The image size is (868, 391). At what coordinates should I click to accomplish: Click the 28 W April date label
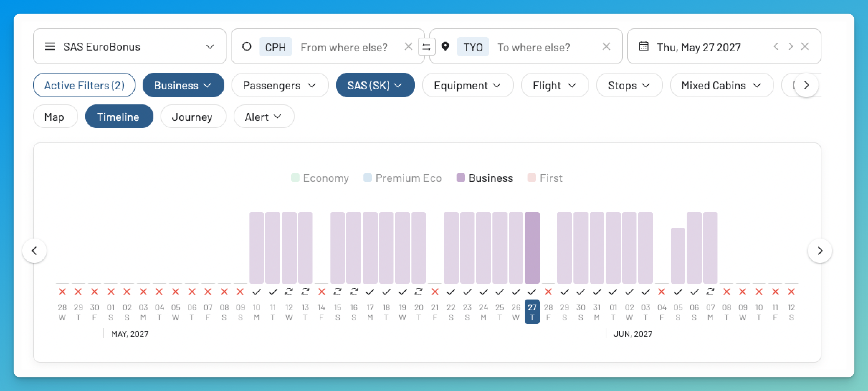point(62,312)
